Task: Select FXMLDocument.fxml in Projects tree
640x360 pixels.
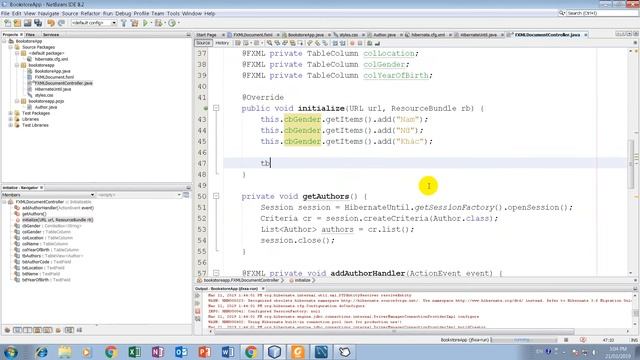Action: click(54, 77)
